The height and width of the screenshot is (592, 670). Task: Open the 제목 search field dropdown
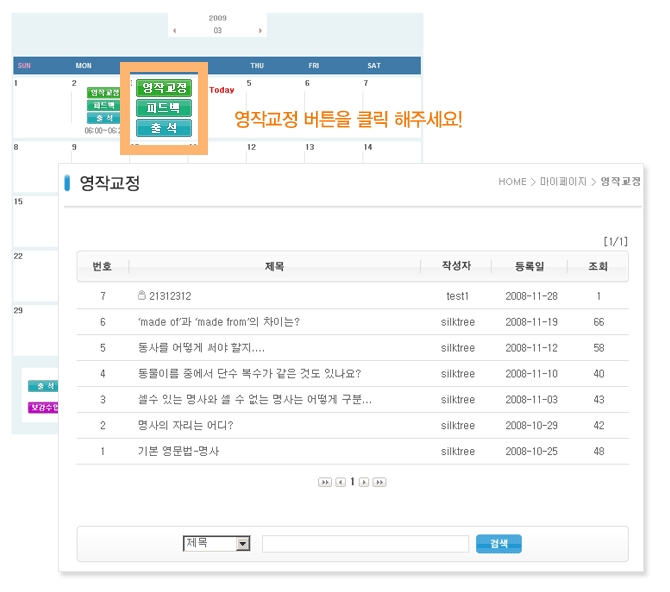pos(242,543)
